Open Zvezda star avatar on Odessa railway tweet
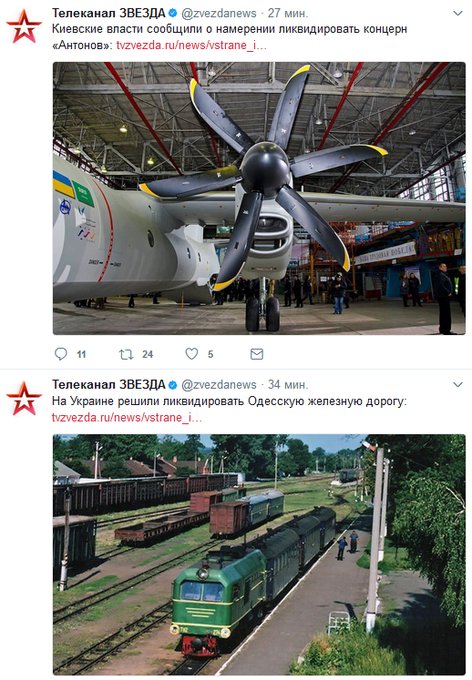 pyautogui.click(x=24, y=399)
